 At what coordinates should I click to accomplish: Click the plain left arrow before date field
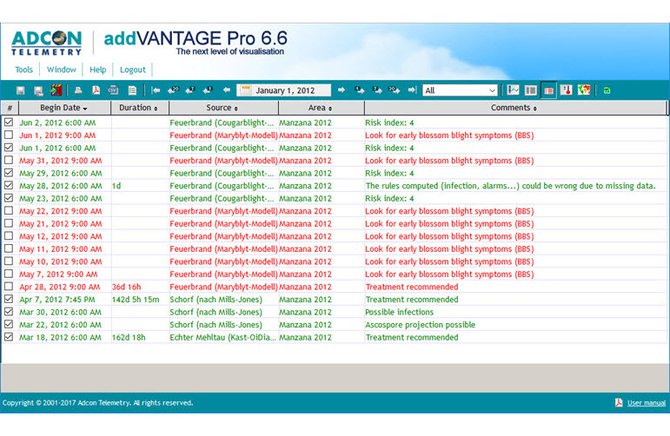pyautogui.click(x=226, y=90)
